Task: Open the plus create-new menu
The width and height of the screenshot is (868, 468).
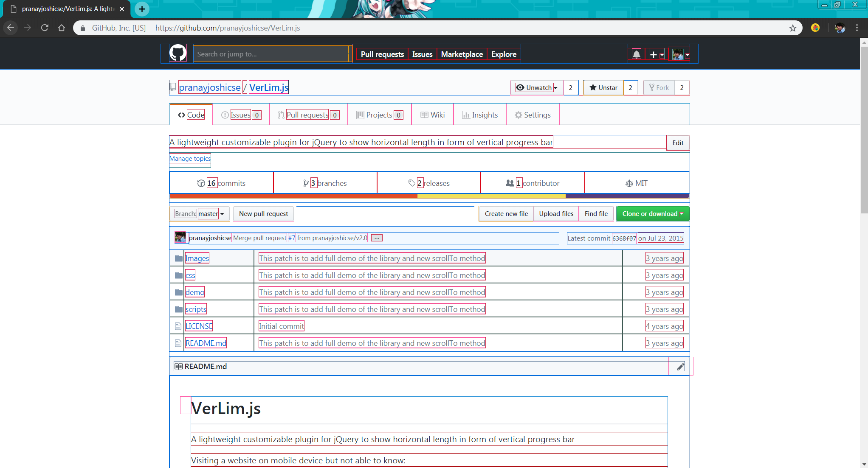Action: point(657,54)
